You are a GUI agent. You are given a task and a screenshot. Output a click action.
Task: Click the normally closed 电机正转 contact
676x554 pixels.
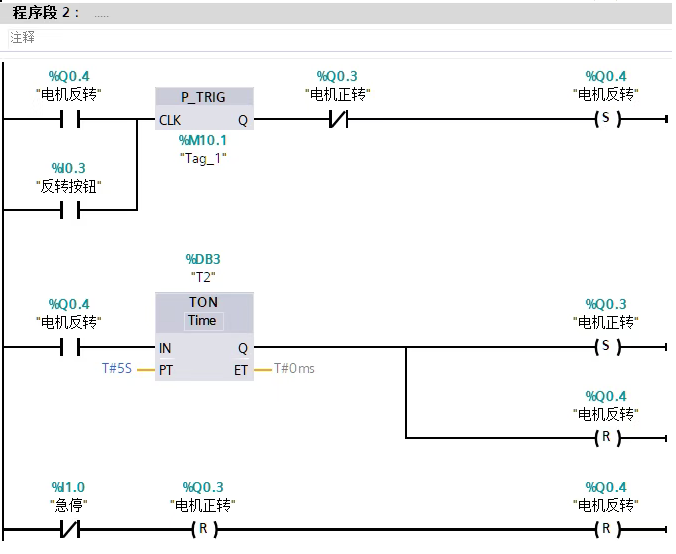337,120
